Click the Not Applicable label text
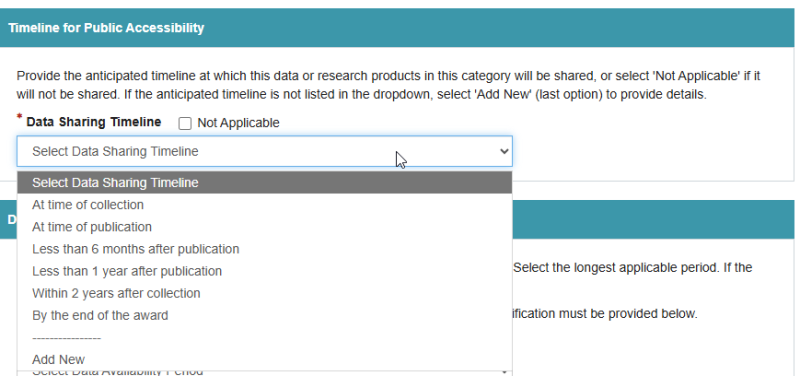Viewport: 800px width, 376px height. (238, 123)
